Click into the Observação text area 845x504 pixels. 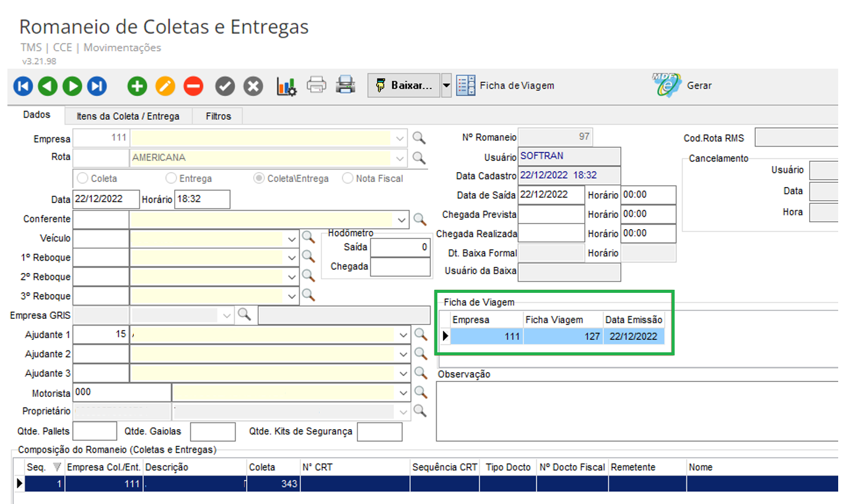(x=638, y=411)
